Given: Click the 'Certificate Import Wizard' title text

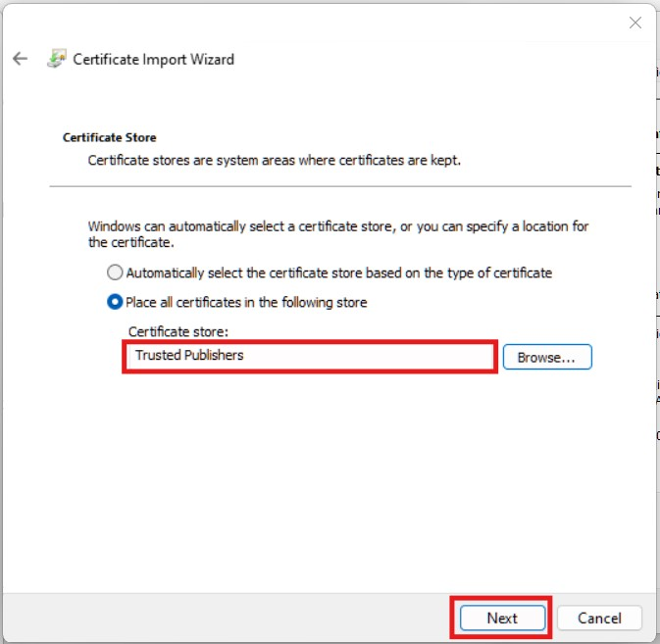Looking at the screenshot, I should coord(154,59).
